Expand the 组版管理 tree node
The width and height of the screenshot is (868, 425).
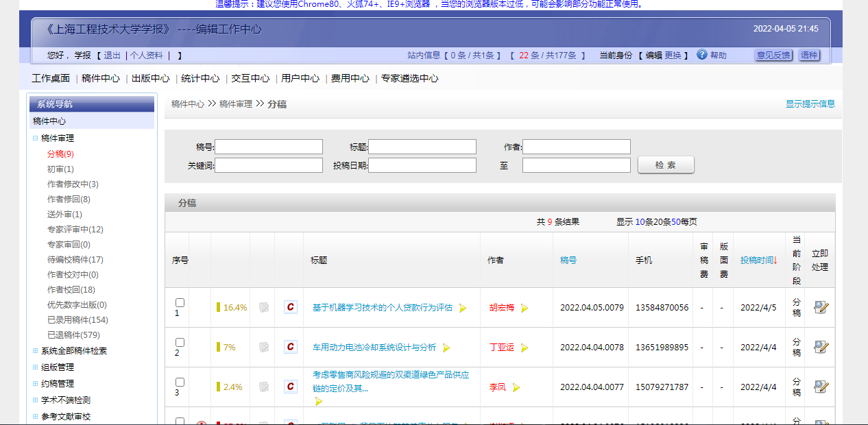36,367
